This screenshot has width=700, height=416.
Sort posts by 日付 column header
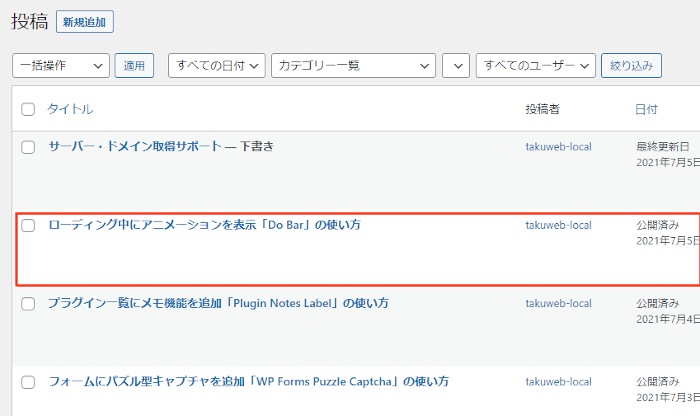646,109
